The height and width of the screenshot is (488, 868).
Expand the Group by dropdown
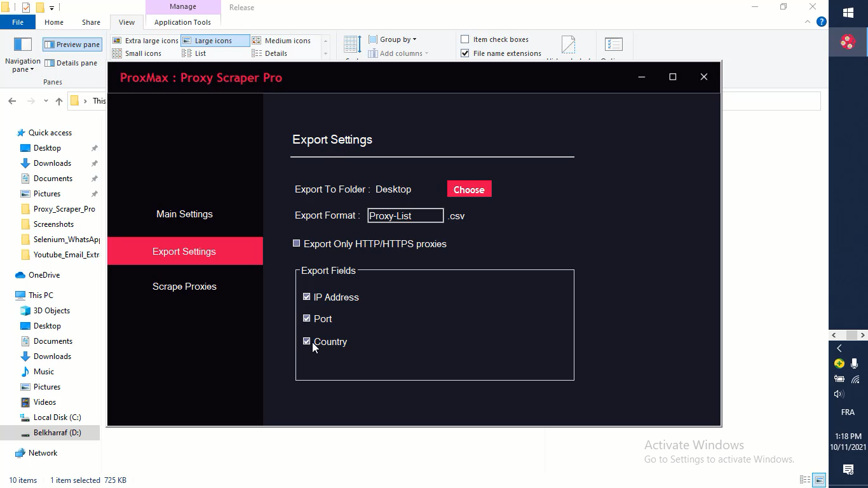pyautogui.click(x=393, y=39)
